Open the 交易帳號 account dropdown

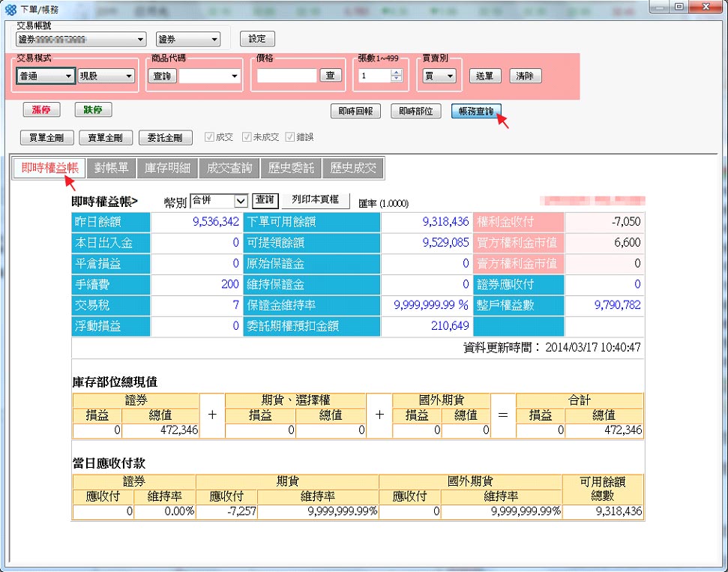81,40
